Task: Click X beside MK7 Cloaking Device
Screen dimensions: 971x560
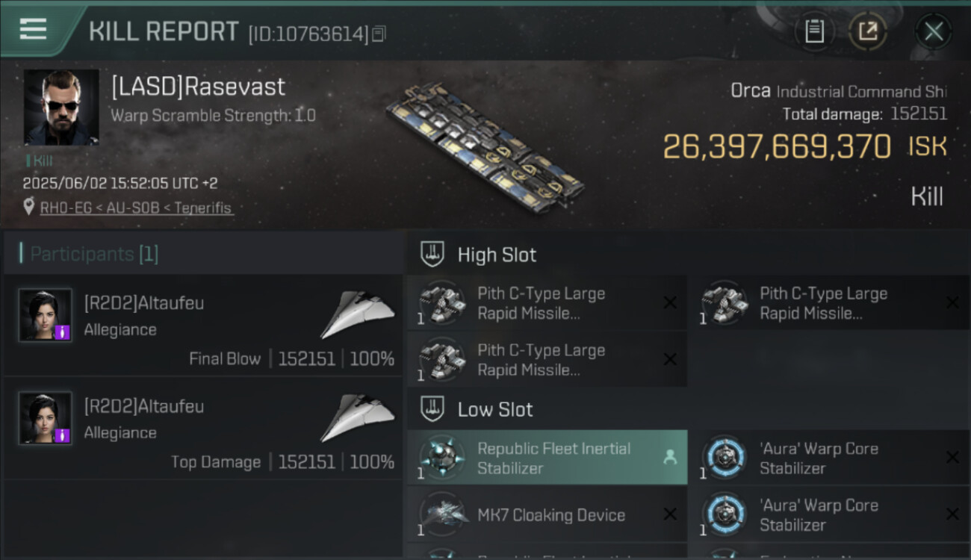Action: (x=670, y=514)
